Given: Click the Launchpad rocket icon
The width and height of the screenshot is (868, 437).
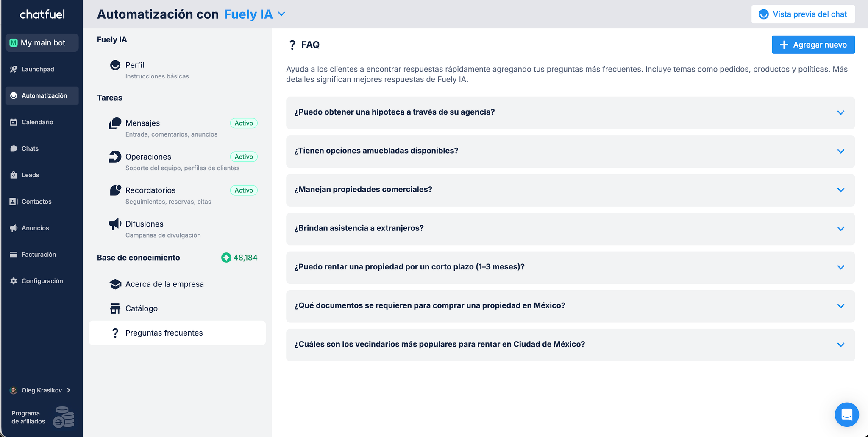Looking at the screenshot, I should [x=14, y=69].
